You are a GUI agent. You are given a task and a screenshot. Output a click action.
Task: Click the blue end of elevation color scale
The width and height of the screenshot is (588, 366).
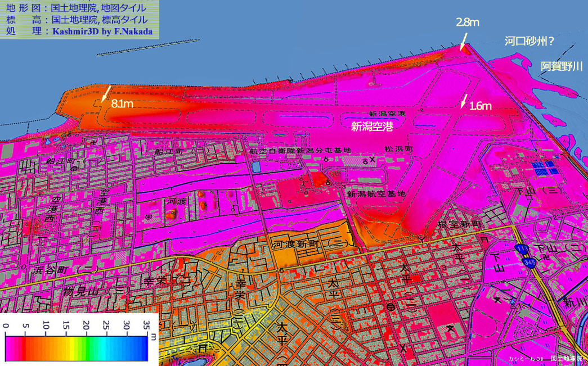click(142, 349)
